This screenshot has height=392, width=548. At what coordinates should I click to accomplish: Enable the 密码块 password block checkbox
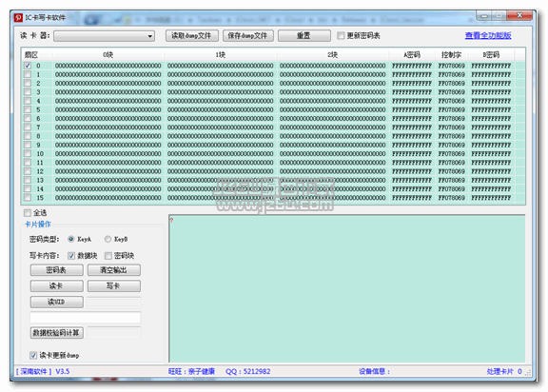pyautogui.click(x=108, y=256)
